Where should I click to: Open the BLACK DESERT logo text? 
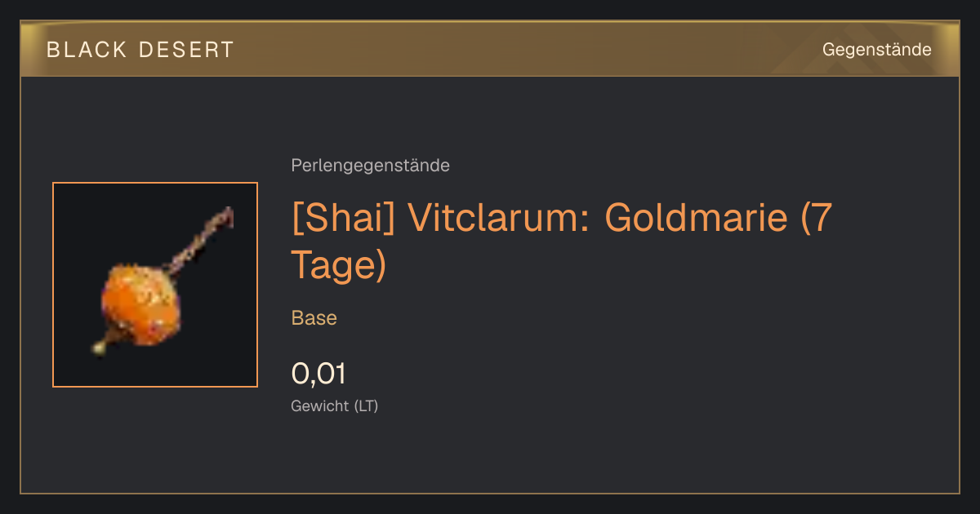coord(140,50)
